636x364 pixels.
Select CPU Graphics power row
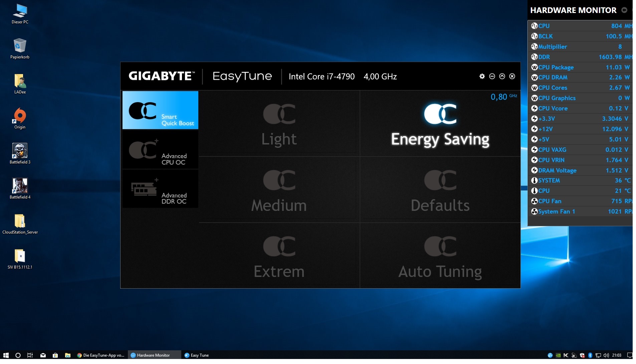click(x=581, y=98)
